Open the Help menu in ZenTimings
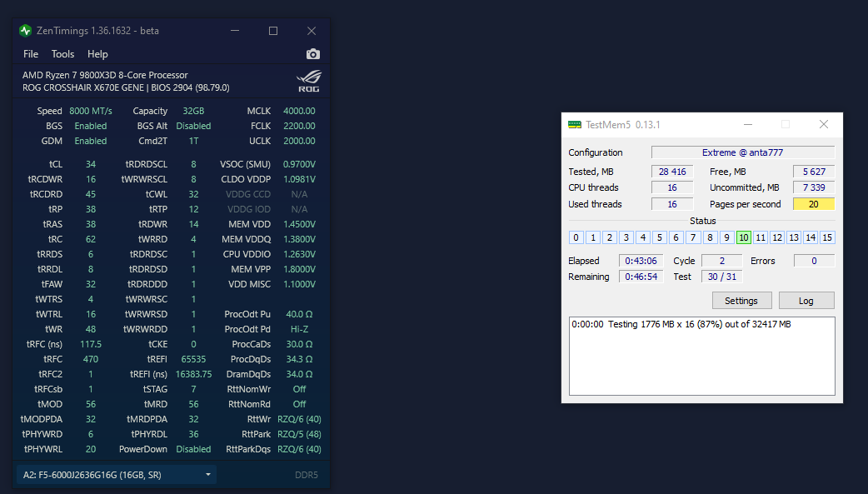The image size is (868, 494). pos(97,54)
